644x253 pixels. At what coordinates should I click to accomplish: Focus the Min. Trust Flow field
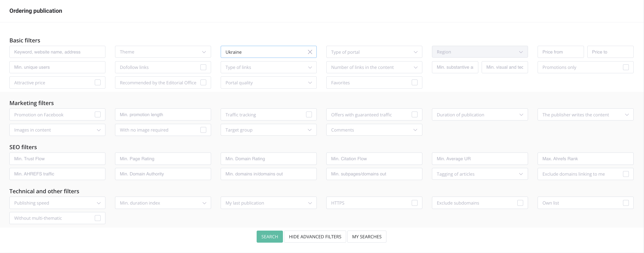pos(57,159)
